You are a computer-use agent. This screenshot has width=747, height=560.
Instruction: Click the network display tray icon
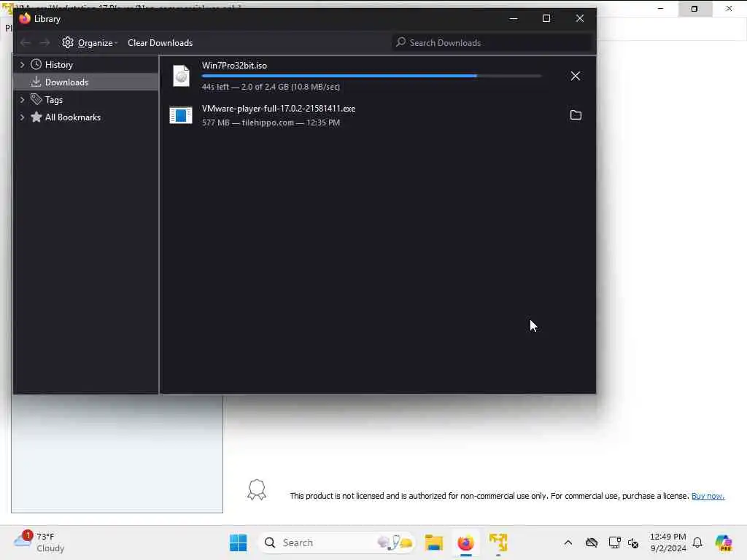(x=614, y=542)
